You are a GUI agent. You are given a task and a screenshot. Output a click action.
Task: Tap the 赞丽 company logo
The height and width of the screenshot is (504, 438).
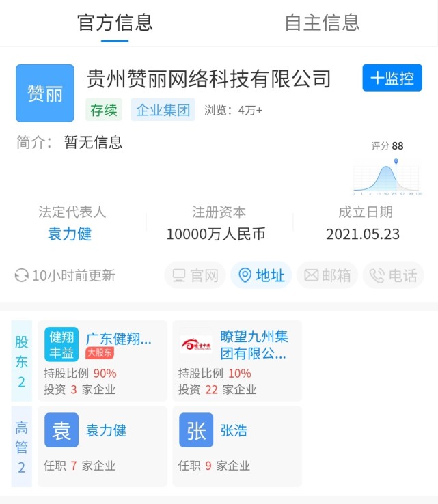[45, 93]
